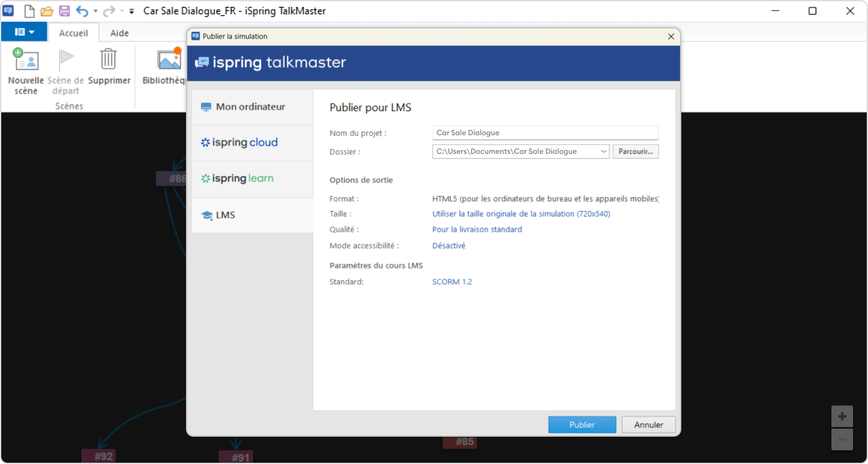Click the Standard: label
This screenshot has width=868, height=464.
tap(347, 282)
